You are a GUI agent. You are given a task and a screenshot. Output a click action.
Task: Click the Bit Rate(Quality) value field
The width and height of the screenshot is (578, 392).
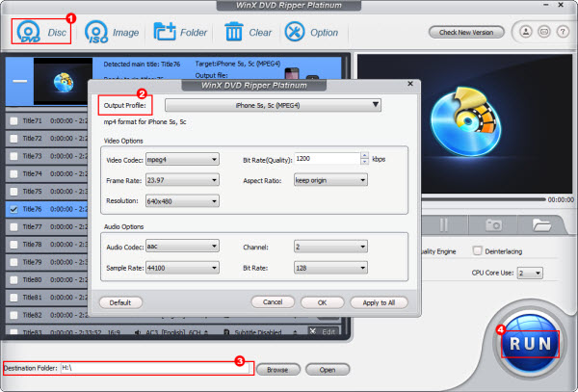tap(328, 158)
